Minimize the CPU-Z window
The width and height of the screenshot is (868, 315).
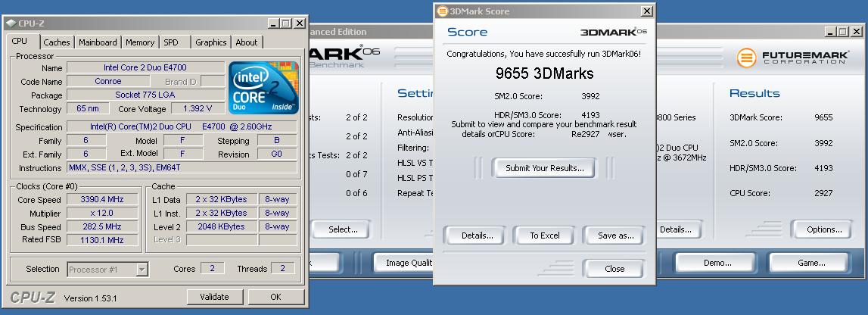(x=273, y=23)
